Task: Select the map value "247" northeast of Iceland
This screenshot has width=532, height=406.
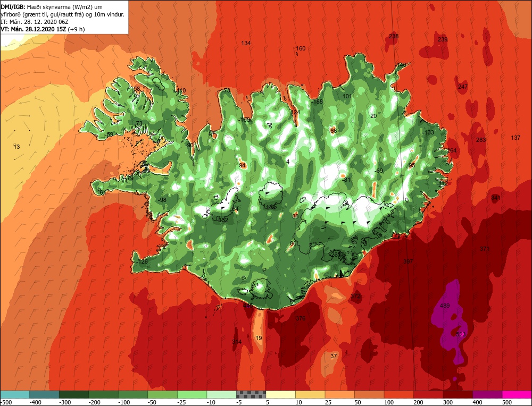Action: (463, 87)
